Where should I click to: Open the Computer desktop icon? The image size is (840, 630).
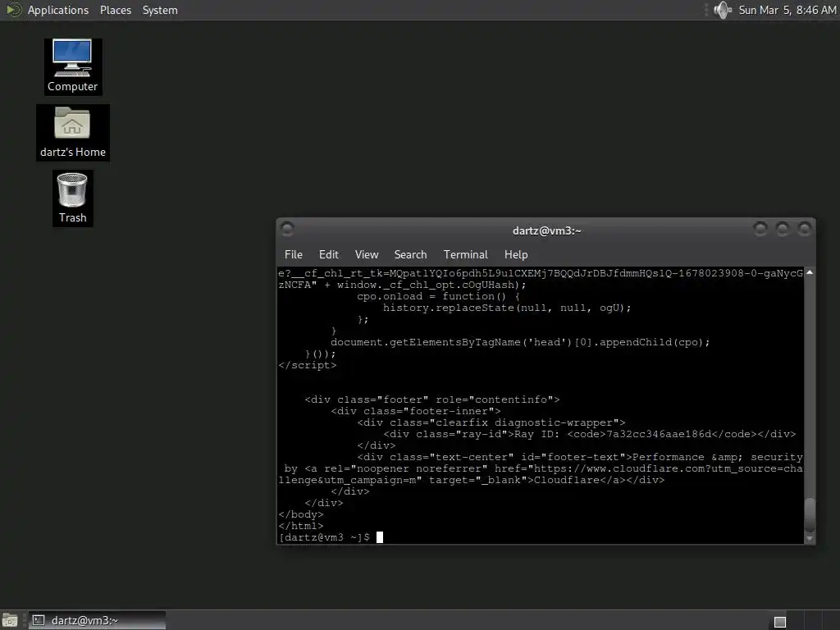[x=72, y=66]
